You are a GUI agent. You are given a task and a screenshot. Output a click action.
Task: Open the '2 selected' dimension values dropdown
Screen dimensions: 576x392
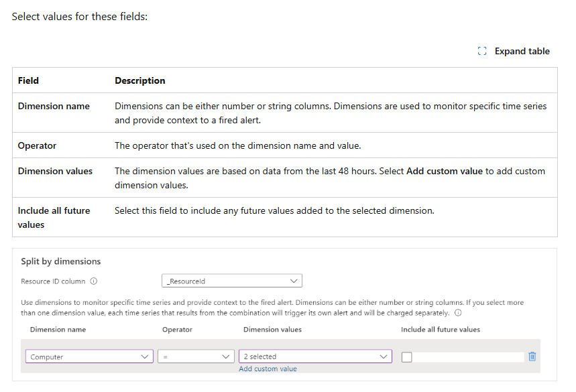click(315, 356)
